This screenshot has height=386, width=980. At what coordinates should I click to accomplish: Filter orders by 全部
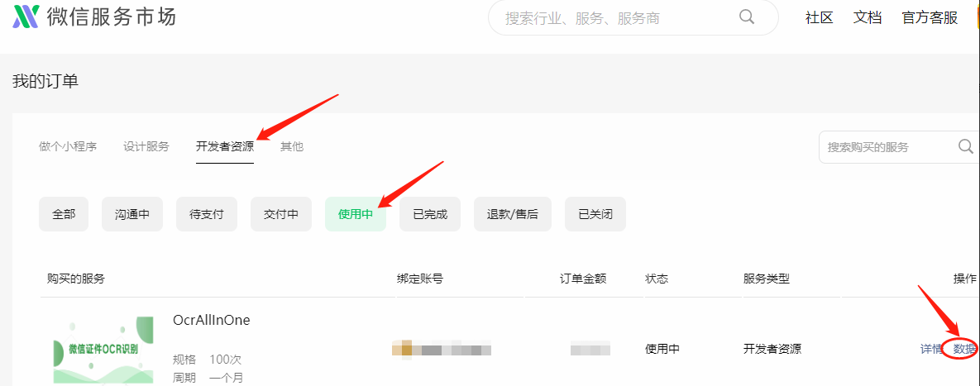64,214
